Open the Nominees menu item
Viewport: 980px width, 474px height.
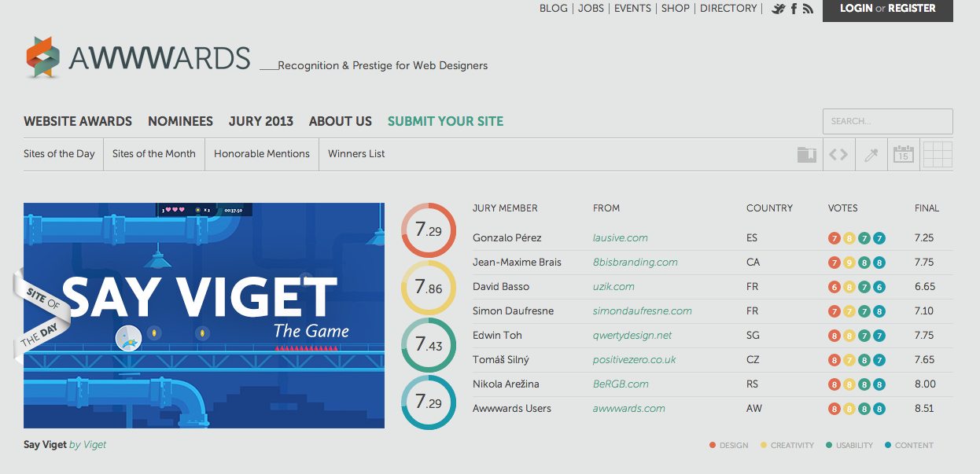tap(180, 121)
